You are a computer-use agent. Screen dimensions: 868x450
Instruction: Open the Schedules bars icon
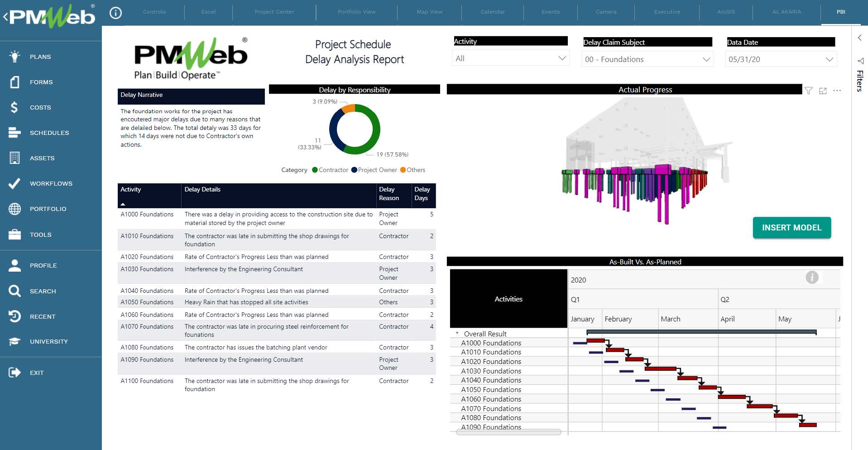tap(14, 133)
